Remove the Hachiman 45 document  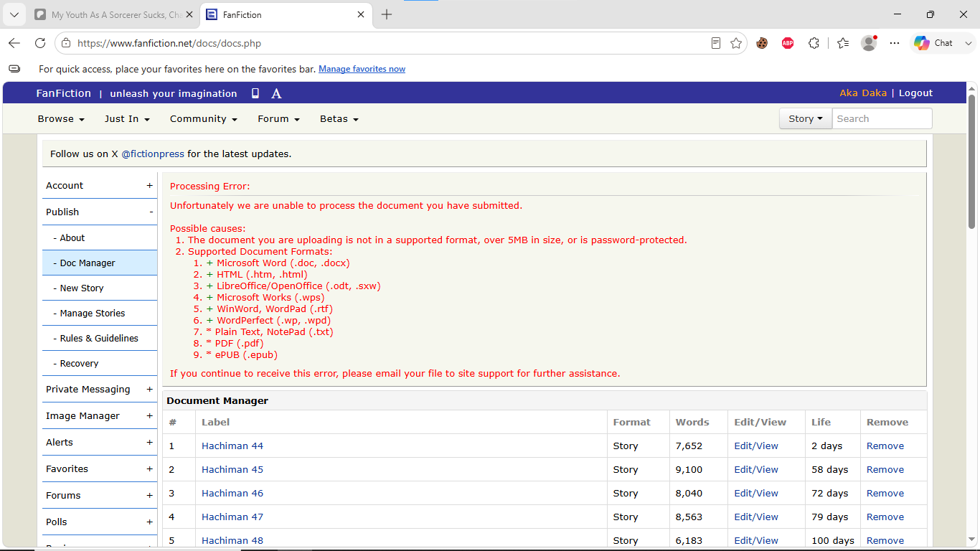885,470
